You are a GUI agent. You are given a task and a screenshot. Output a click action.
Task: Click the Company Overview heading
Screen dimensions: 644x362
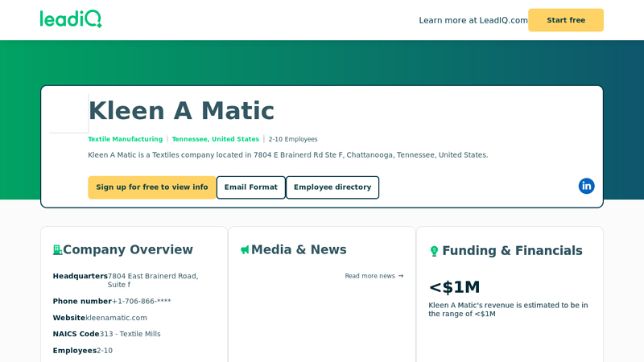[x=128, y=249]
